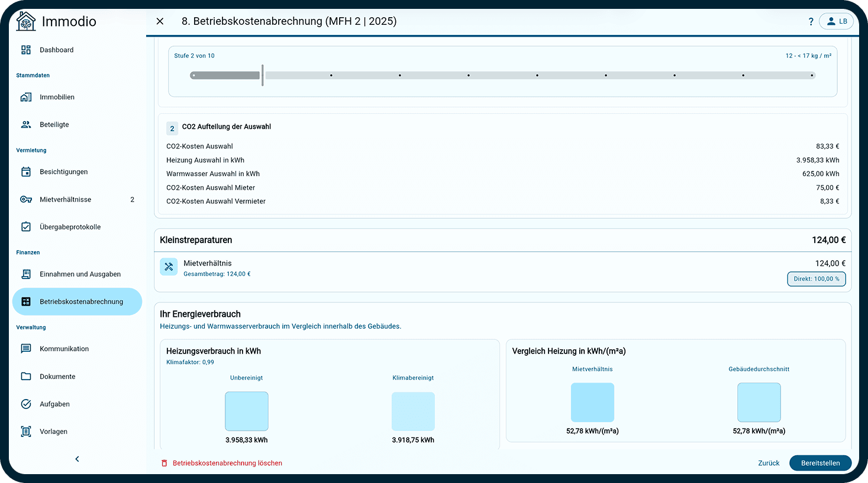Click the Betriebskostenabrechnung calculator icon
Viewport: 868px width, 483px height.
coord(26,302)
